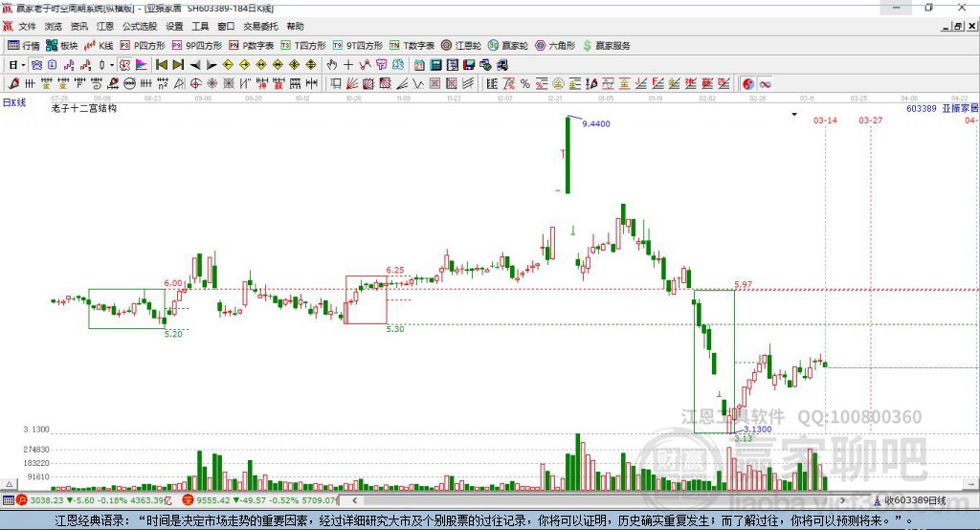Open the 文件 menu
The width and height of the screenshot is (980, 530).
27,26
